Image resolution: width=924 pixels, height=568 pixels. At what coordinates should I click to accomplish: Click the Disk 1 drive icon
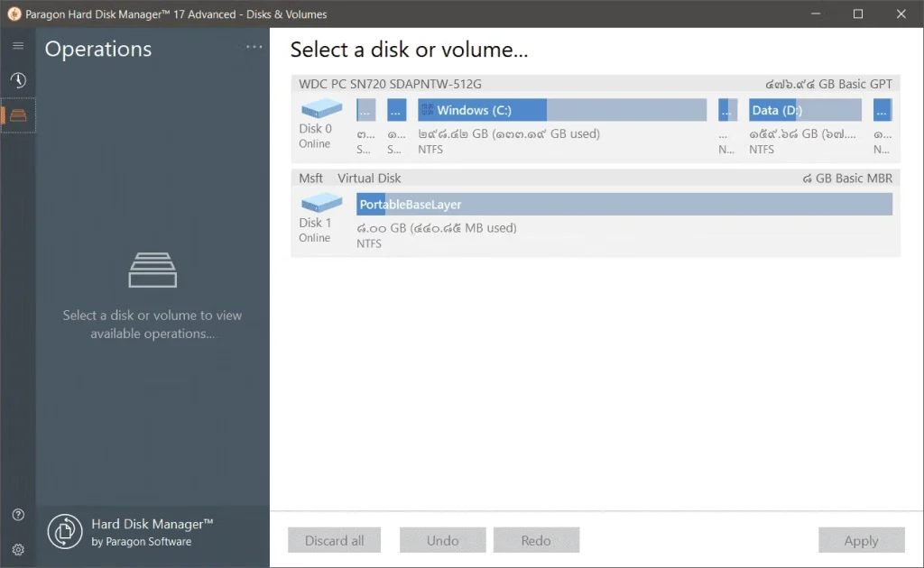coord(321,203)
